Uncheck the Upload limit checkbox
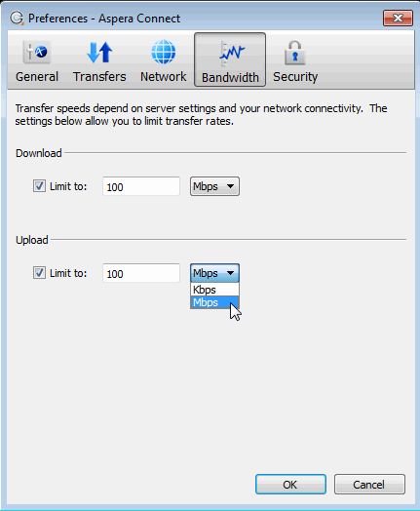The height and width of the screenshot is (511, 420). [39, 273]
